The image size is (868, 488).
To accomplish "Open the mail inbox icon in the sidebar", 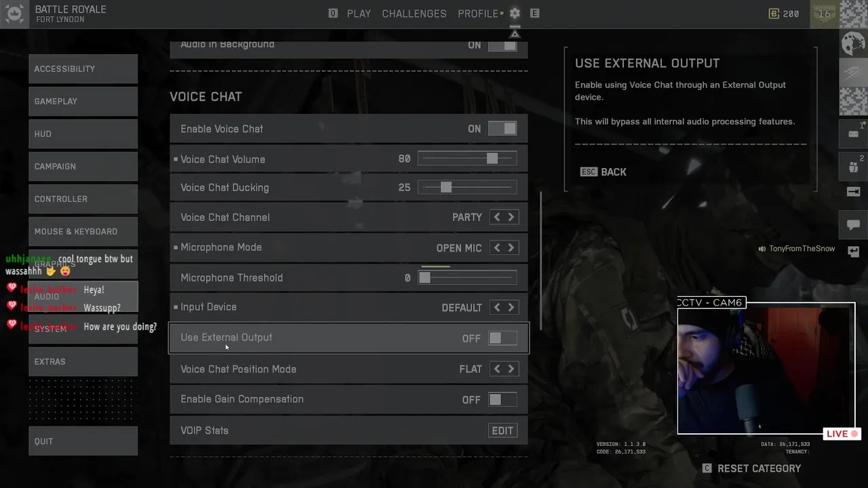I will tap(853, 134).
